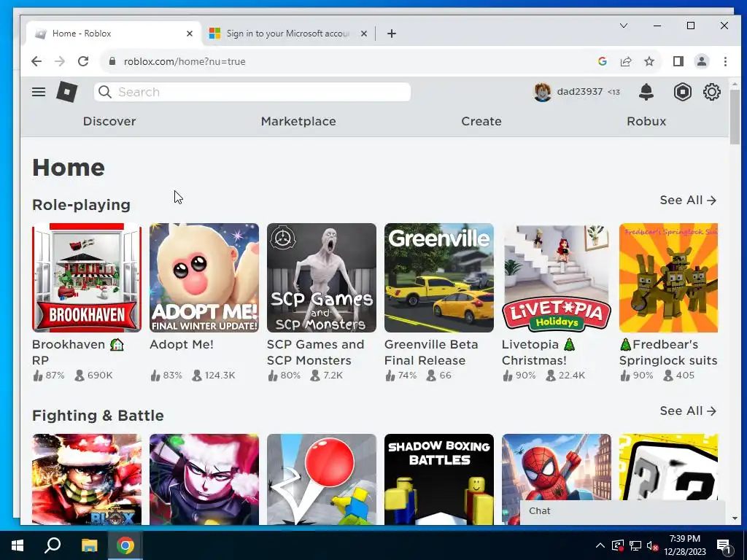Reload the Roblox page

pyautogui.click(x=83, y=61)
